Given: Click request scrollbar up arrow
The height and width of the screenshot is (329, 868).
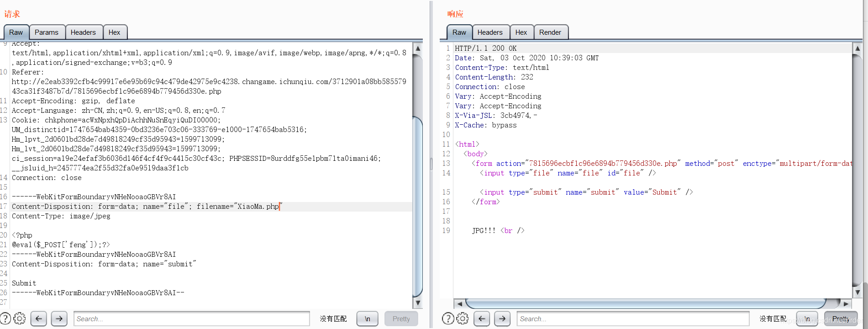Looking at the screenshot, I should 417,48.
